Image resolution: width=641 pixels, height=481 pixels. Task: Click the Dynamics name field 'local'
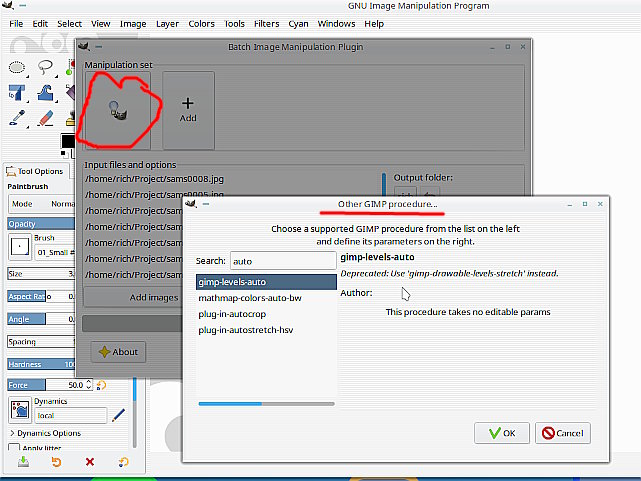coord(71,415)
